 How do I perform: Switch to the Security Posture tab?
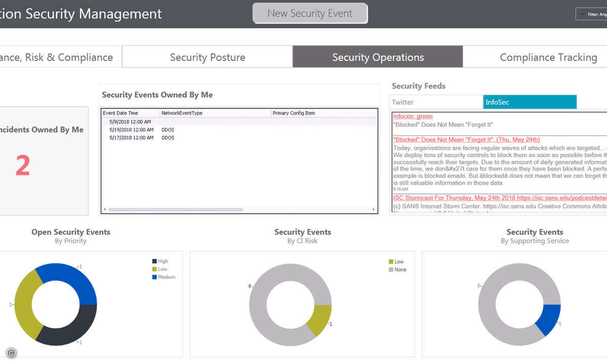207,57
